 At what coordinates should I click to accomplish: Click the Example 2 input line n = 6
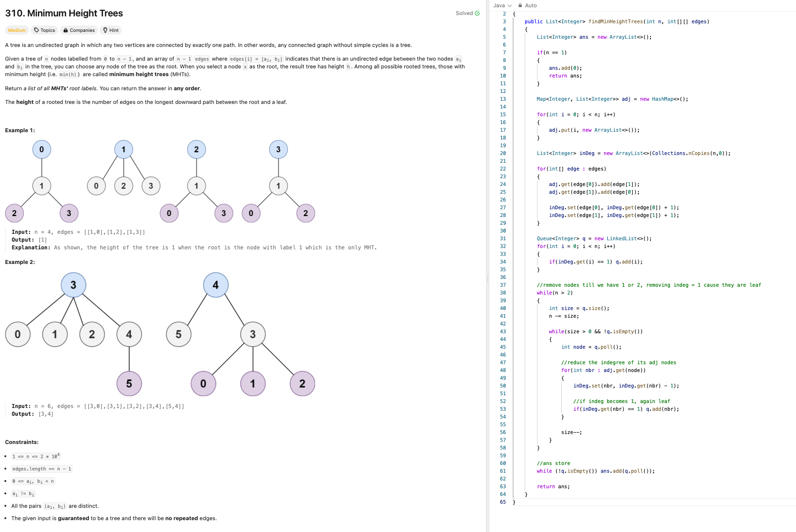[x=98, y=406]
